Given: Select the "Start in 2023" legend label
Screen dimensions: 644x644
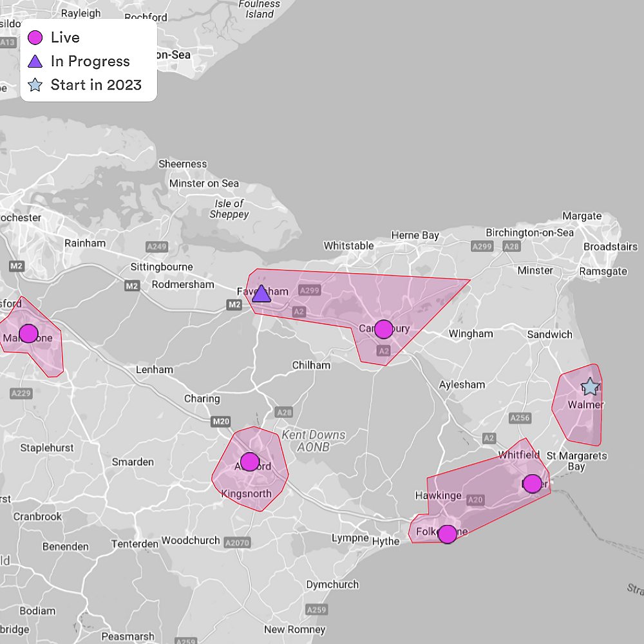Looking at the screenshot, I should [96, 85].
